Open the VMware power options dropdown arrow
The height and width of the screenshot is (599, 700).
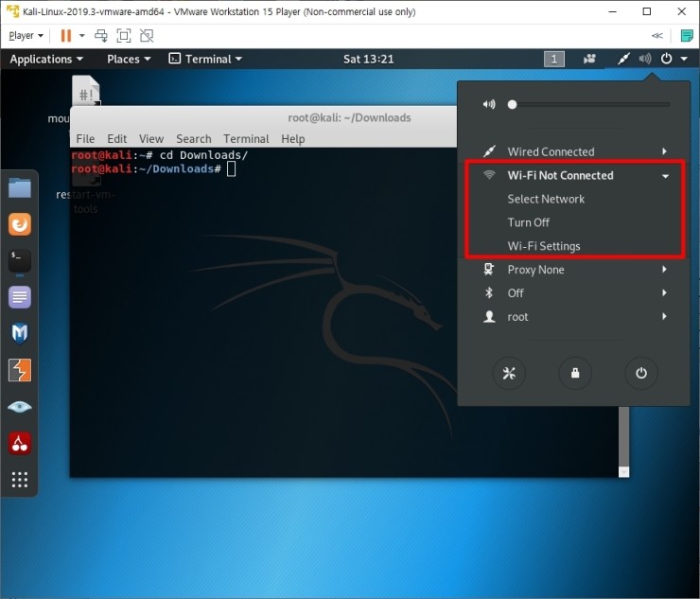[81, 35]
